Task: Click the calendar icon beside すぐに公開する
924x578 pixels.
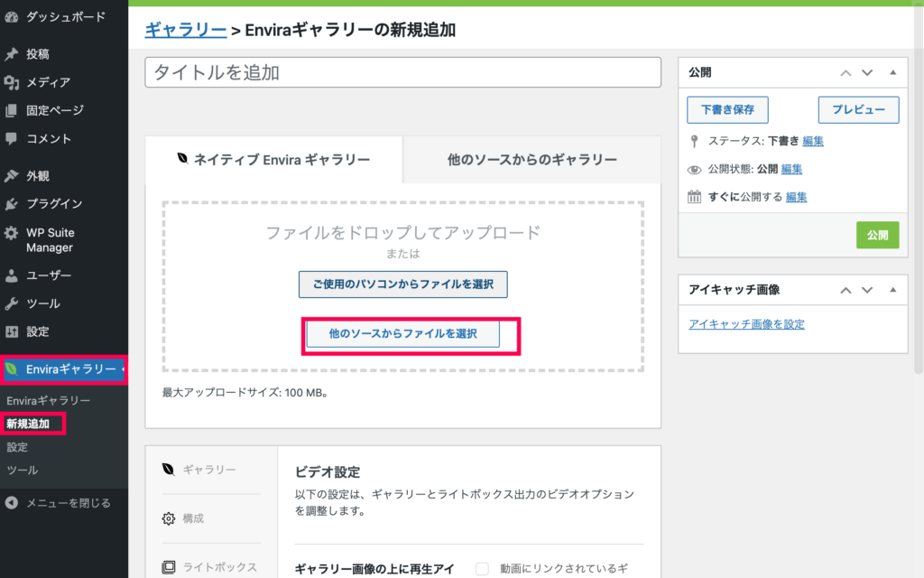Action: tap(694, 197)
